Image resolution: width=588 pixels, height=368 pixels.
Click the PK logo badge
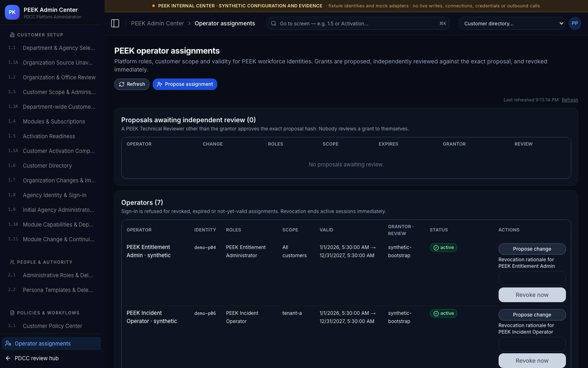point(12,12)
